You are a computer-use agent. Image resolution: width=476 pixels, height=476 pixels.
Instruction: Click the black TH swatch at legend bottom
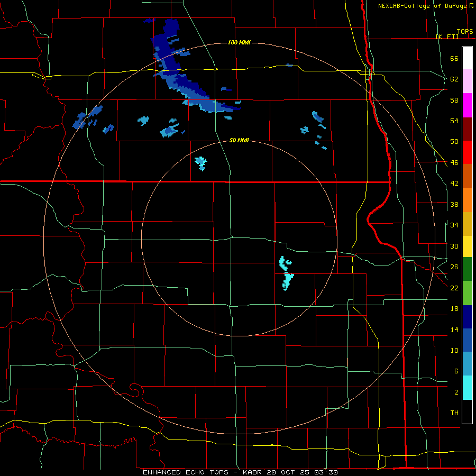point(467,411)
